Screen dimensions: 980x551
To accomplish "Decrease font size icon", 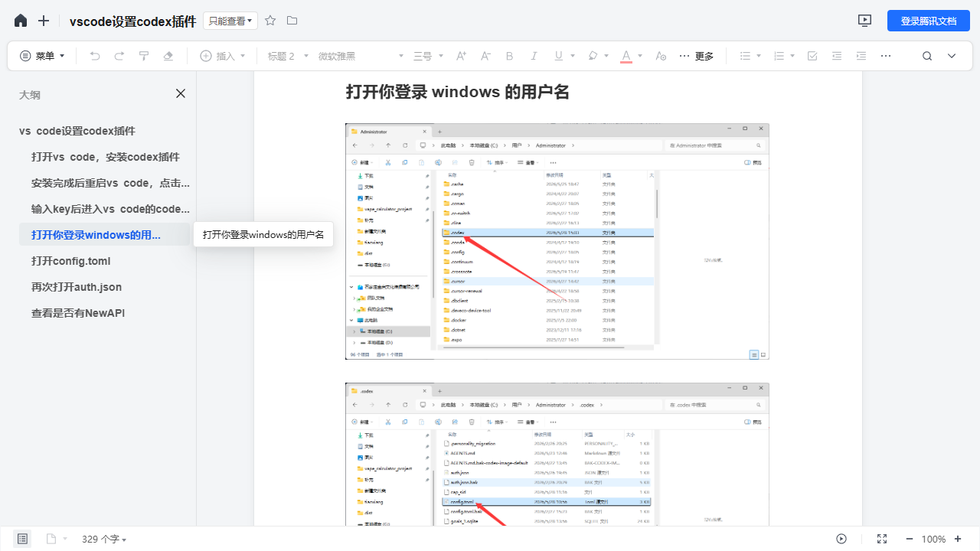I will 485,56.
